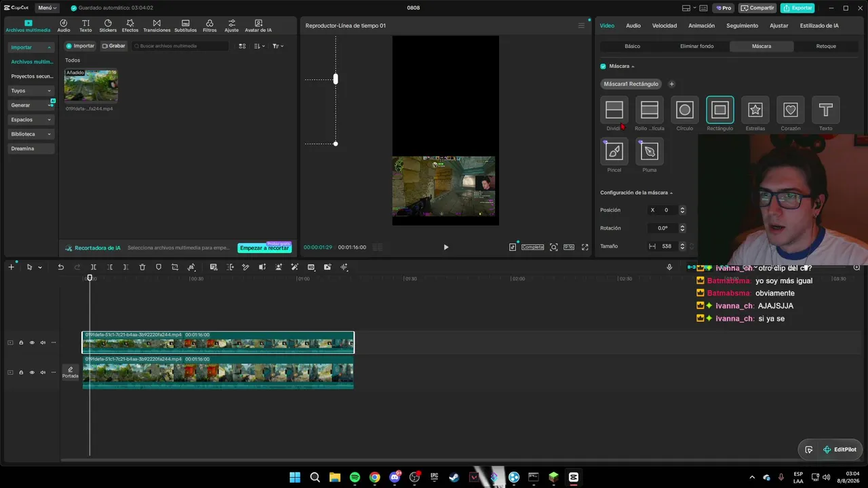Play the video preview
Image resolution: width=868 pixels, height=488 pixels.
[x=446, y=247]
